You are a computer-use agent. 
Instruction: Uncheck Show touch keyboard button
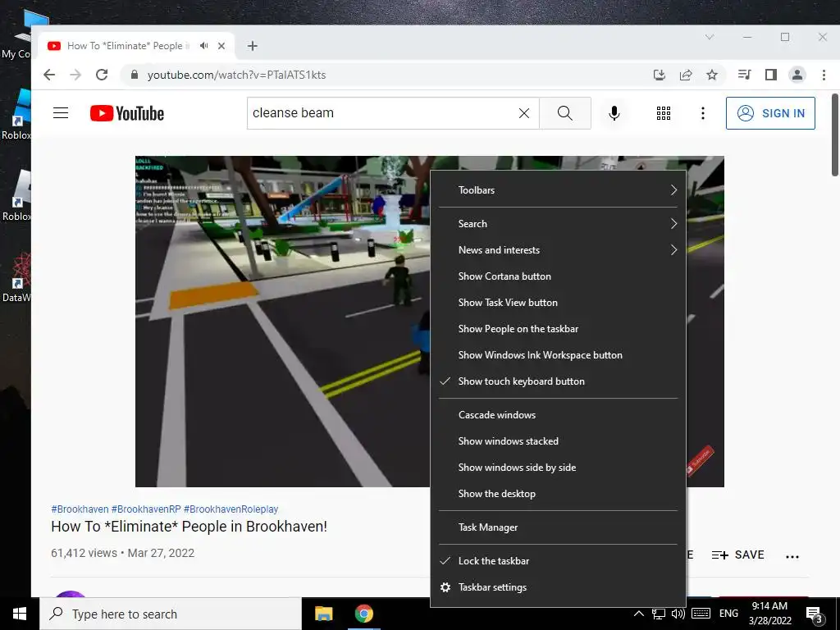click(558, 381)
